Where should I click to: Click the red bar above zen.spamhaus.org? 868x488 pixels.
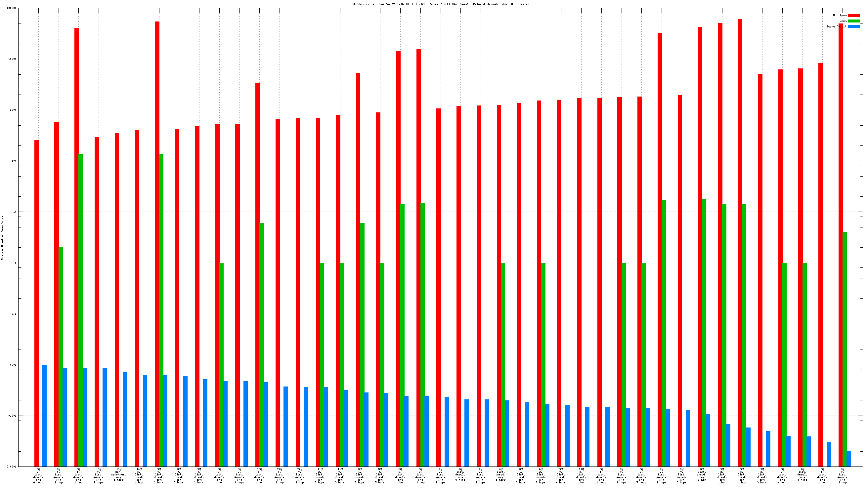[116, 300]
